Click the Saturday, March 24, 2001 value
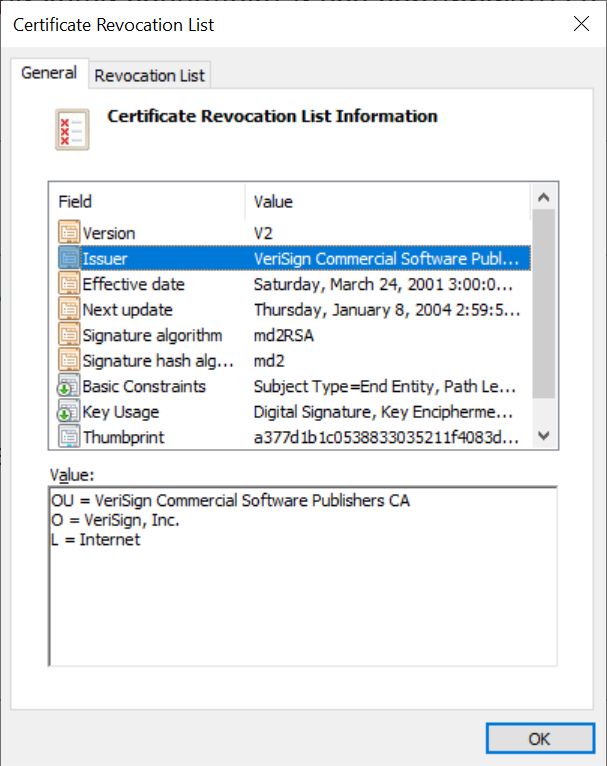Viewport: 607px width, 766px height. coord(383,284)
